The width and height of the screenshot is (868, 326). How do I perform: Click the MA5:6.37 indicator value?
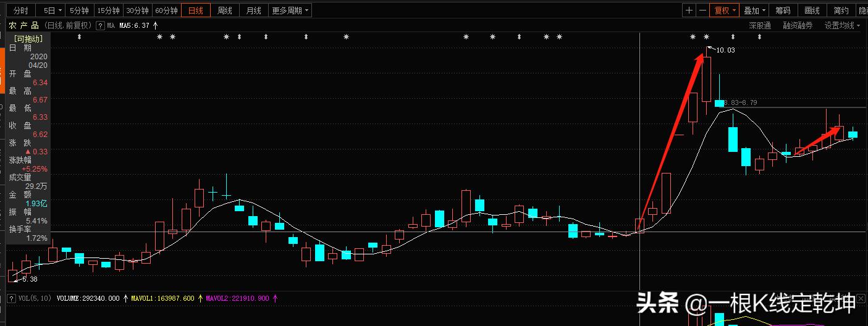click(135, 25)
